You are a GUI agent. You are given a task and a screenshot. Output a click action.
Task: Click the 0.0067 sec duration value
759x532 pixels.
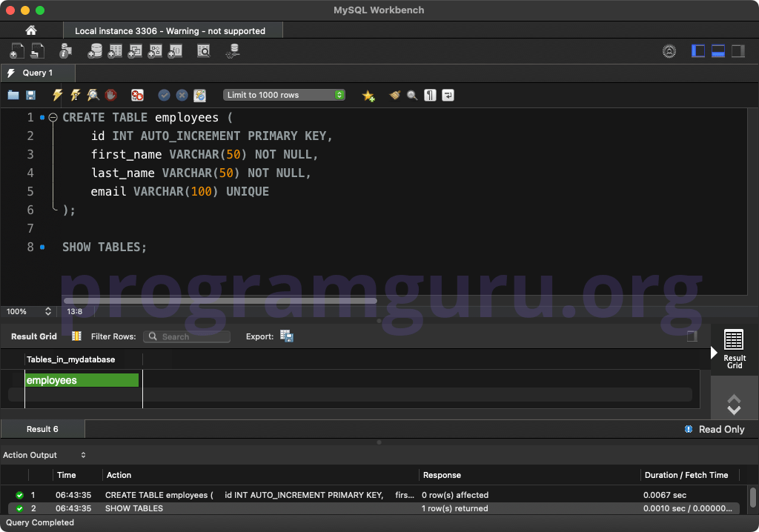pyautogui.click(x=665, y=495)
